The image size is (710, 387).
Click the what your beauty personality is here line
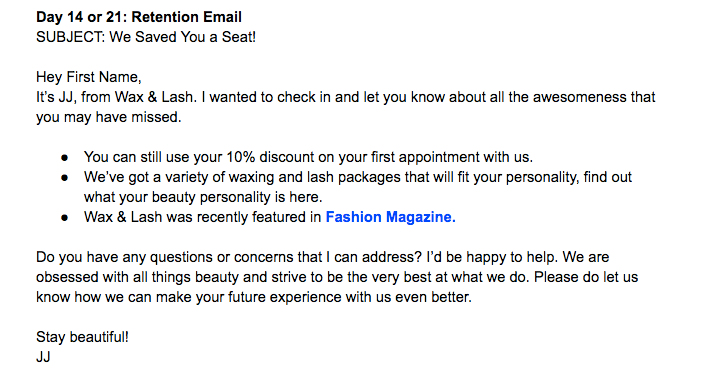[x=203, y=197]
